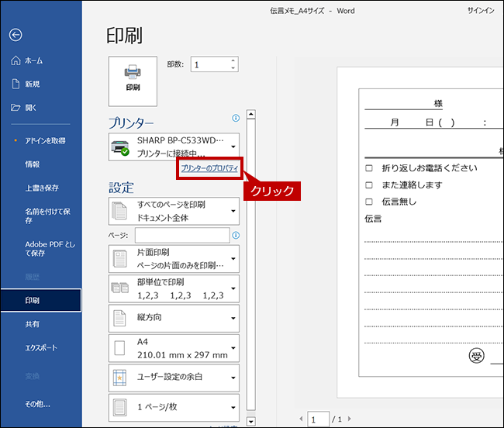504x428 pixels.
Task: Click the back arrow circle icon
Action: pyautogui.click(x=16, y=35)
